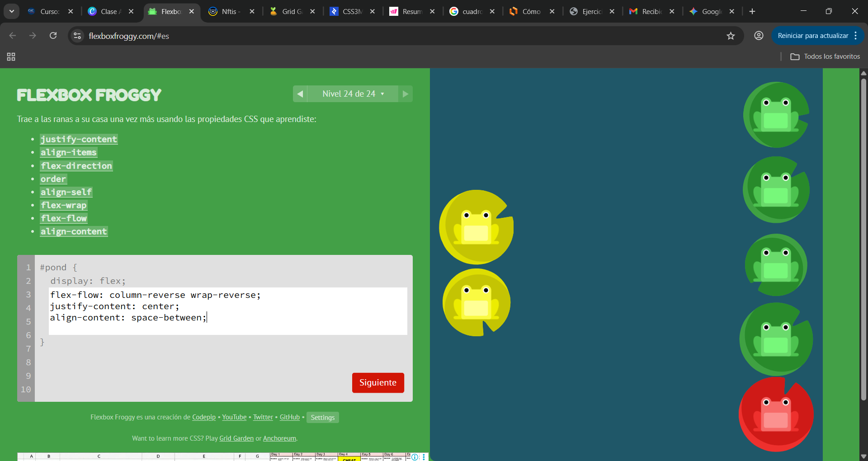Open the browser profile icon

pos(759,36)
